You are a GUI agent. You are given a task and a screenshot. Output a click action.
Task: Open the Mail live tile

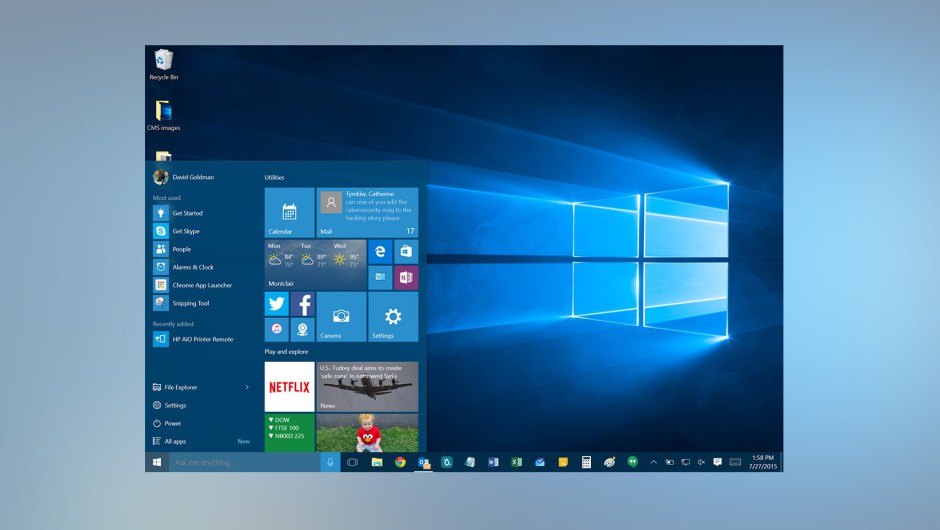pos(367,212)
